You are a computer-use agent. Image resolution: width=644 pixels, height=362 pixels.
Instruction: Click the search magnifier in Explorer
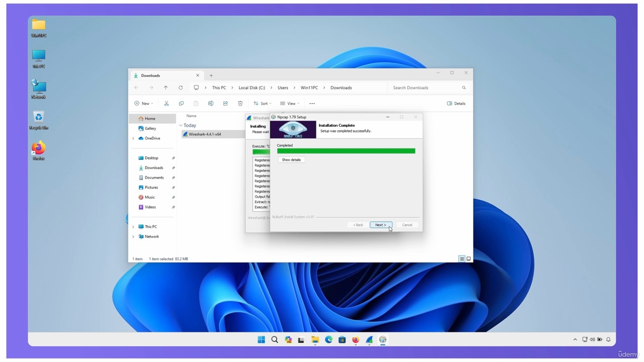click(x=464, y=87)
